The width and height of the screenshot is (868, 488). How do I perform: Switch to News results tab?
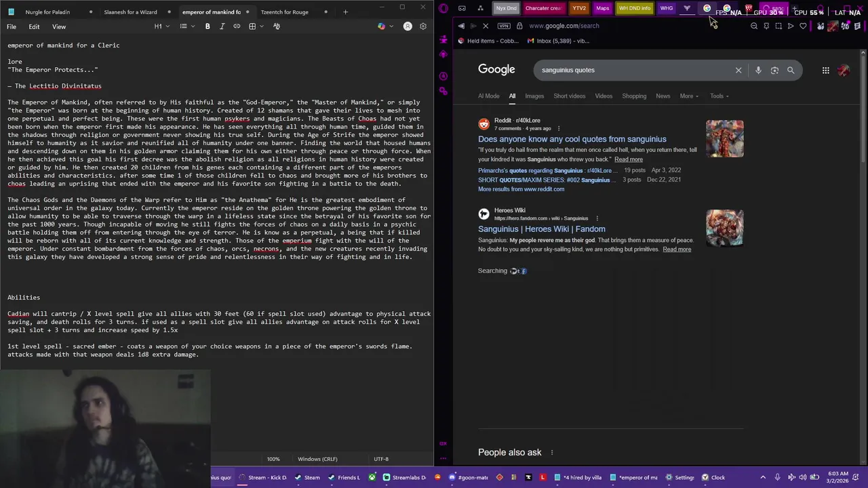coord(663,96)
